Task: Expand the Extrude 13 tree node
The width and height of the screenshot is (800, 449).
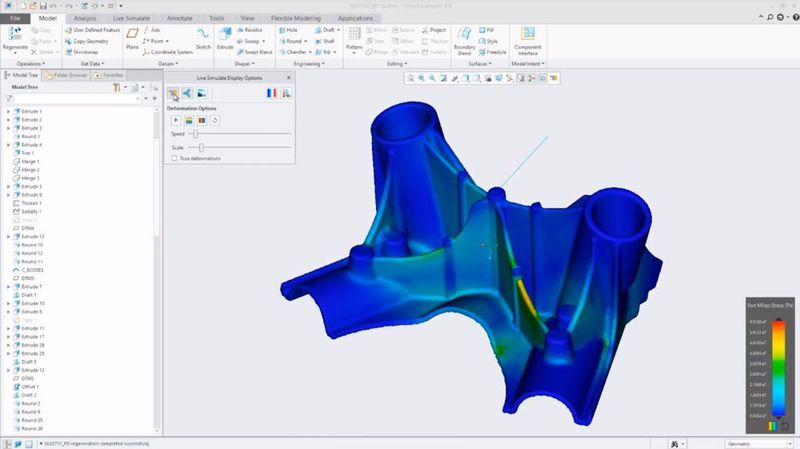Action: point(8,237)
